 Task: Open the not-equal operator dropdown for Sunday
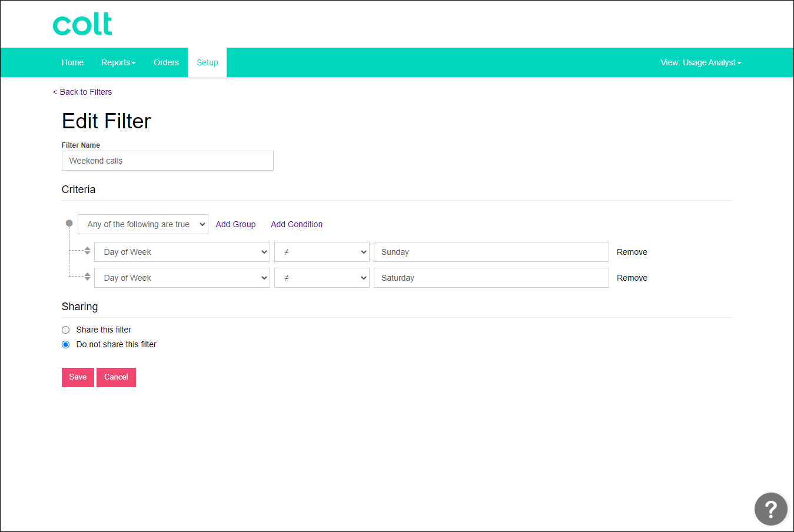click(x=322, y=252)
